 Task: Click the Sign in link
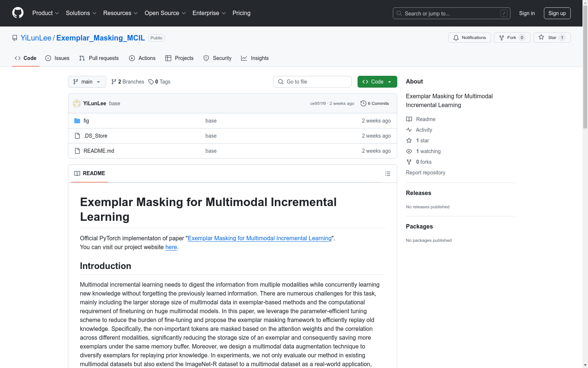[527, 13]
